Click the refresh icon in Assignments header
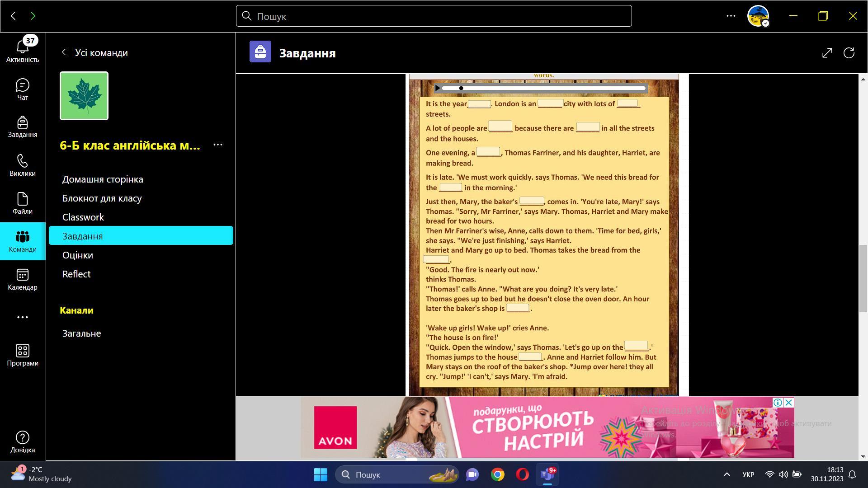Image resolution: width=868 pixels, height=488 pixels. click(849, 53)
